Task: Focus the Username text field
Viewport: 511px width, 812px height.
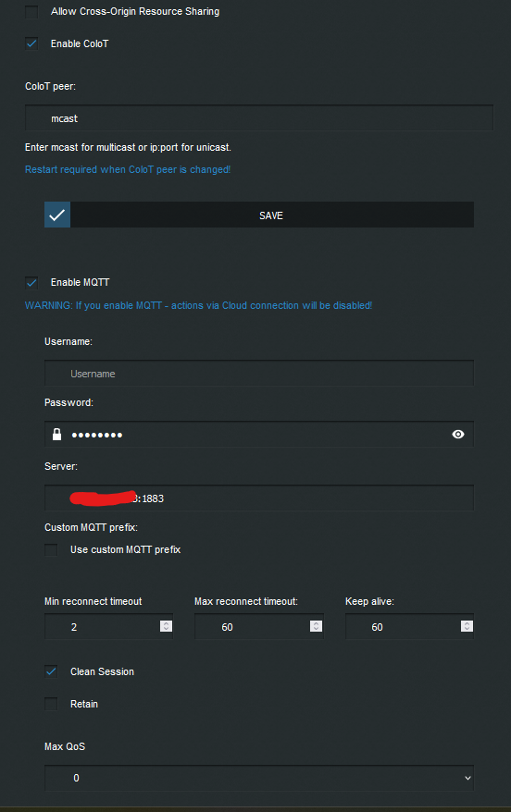Action: tap(259, 374)
